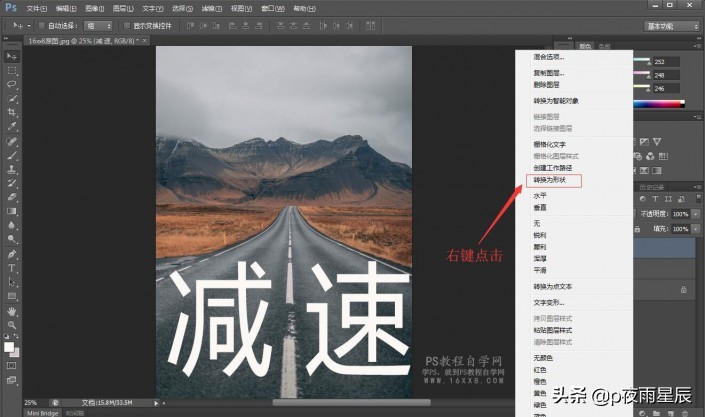Screen dimensions: 705x417
Task: Enable the 显示变换控件 checkbox
Action: [x=127, y=26]
